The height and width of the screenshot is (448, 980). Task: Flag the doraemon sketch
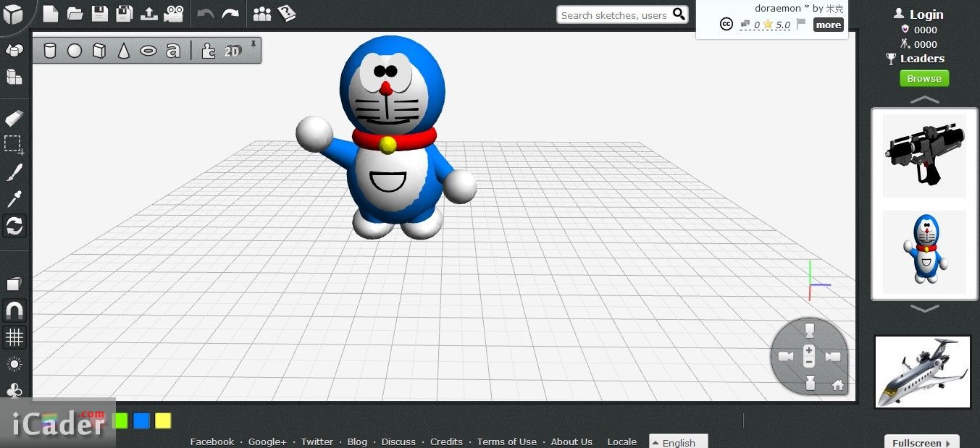801,24
